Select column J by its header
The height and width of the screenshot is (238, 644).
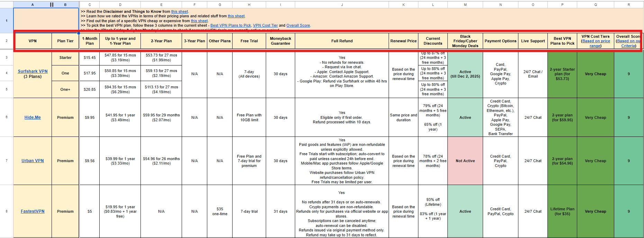coord(342,5)
